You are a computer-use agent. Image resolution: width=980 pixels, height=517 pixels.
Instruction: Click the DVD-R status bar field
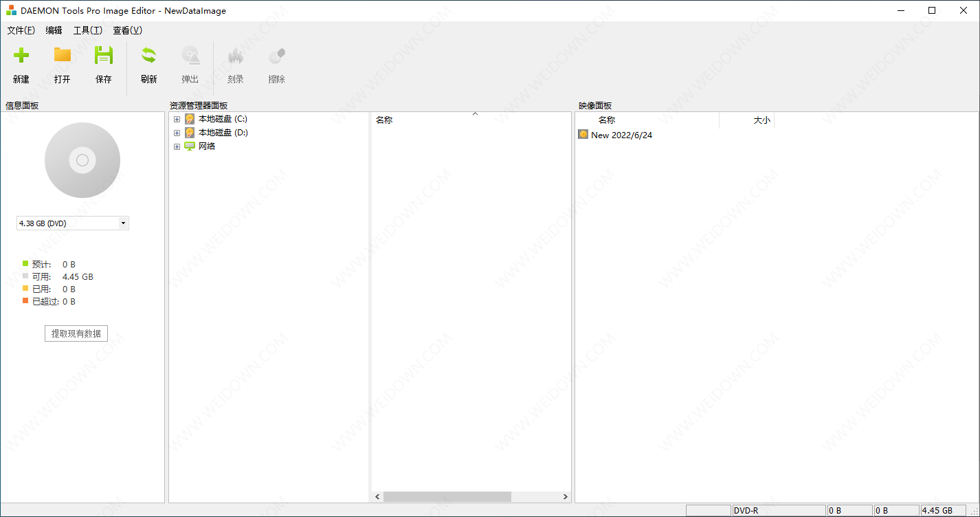pyautogui.click(x=779, y=511)
